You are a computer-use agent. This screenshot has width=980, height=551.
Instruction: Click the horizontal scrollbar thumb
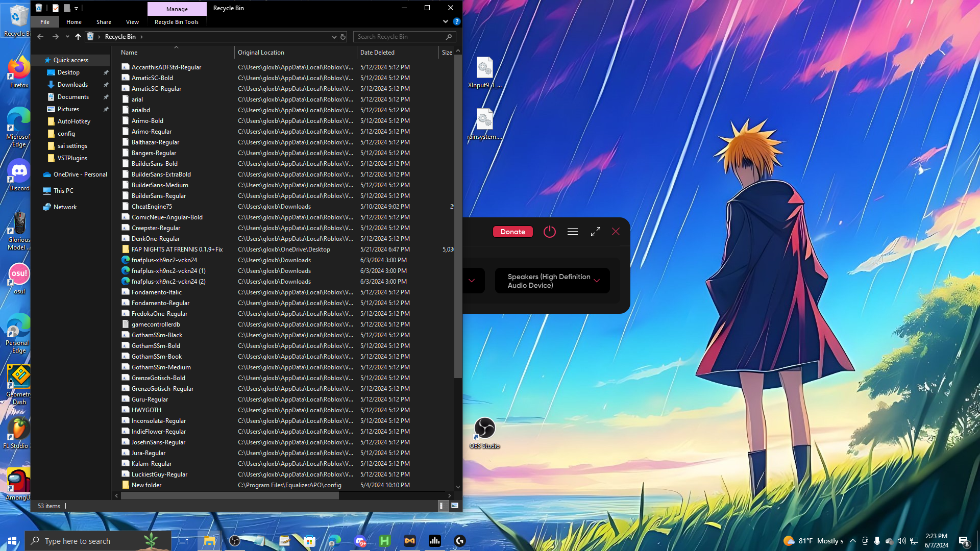pos(230,495)
